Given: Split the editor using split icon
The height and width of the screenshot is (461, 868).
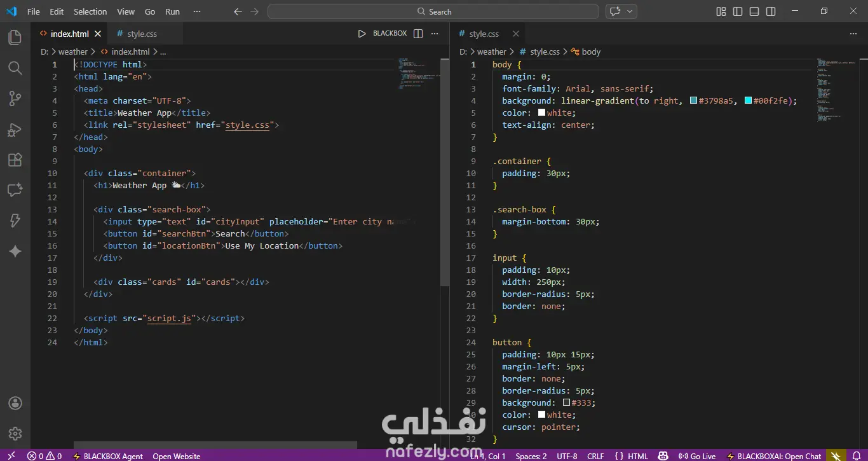Looking at the screenshot, I should coord(418,34).
